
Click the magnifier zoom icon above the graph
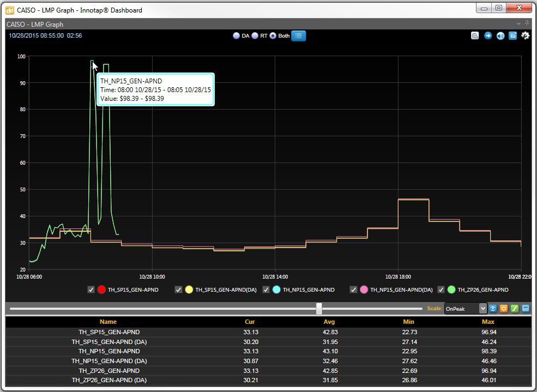(x=475, y=35)
